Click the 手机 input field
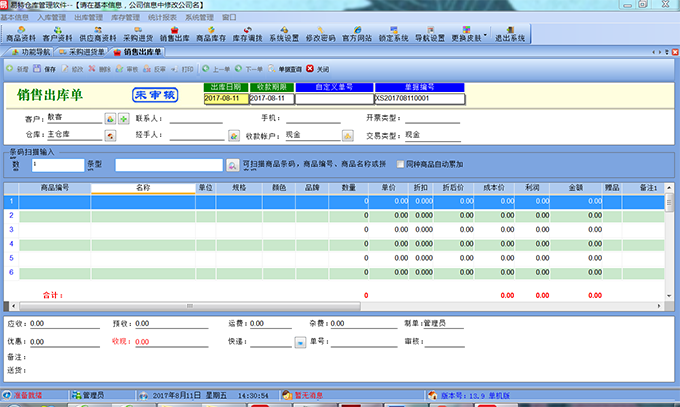The height and width of the screenshot is (407, 680). coord(313,118)
